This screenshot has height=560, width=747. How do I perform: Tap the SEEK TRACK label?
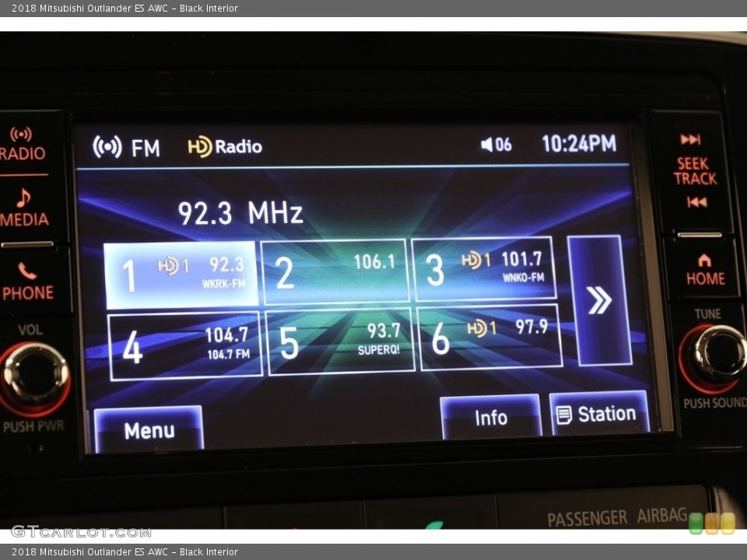695,171
